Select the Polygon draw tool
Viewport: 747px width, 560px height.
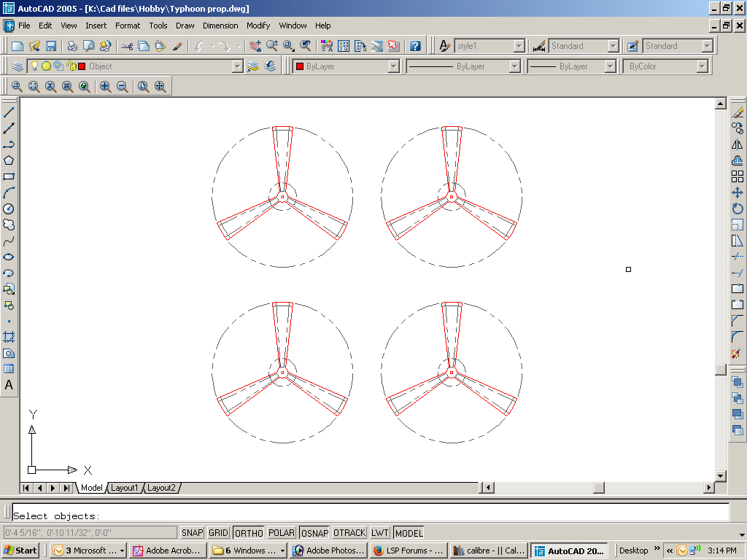coord(9,160)
